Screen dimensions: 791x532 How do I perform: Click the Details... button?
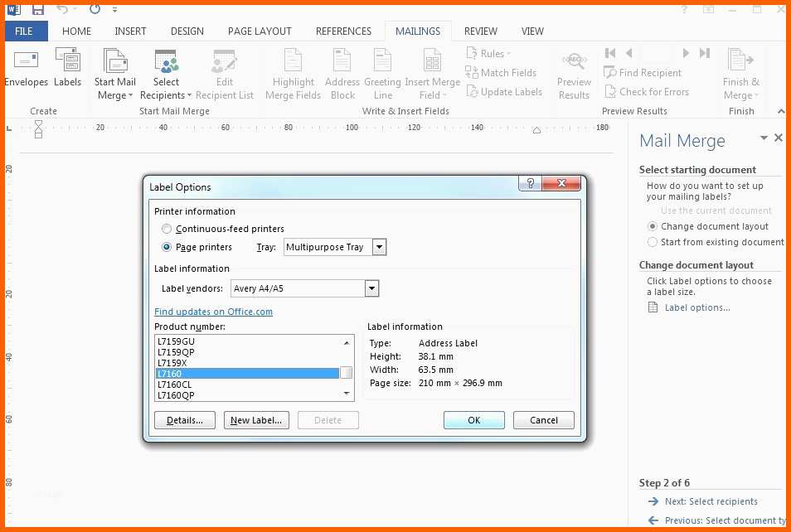point(185,420)
